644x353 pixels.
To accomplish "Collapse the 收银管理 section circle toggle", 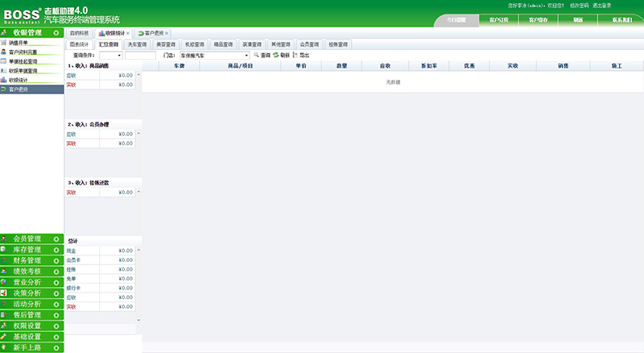I will (x=56, y=32).
